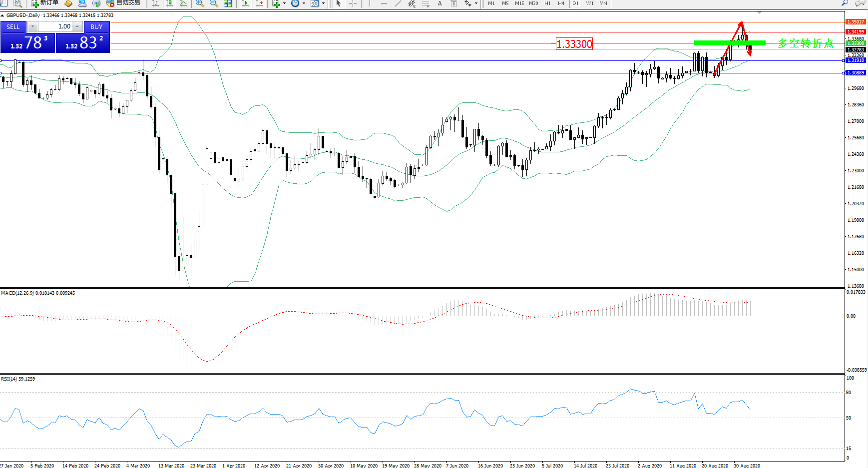This screenshot has width=868, height=468.
Task: Toggle chart shift from right edge
Action: [x=259, y=3]
